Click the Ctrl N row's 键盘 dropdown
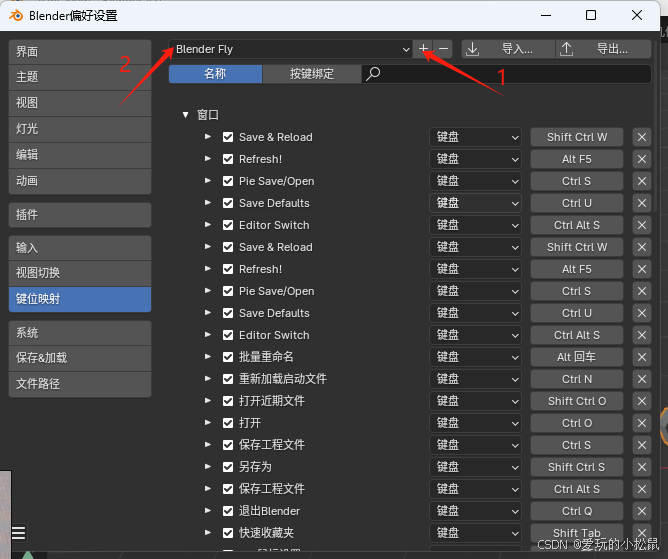 tap(475, 379)
